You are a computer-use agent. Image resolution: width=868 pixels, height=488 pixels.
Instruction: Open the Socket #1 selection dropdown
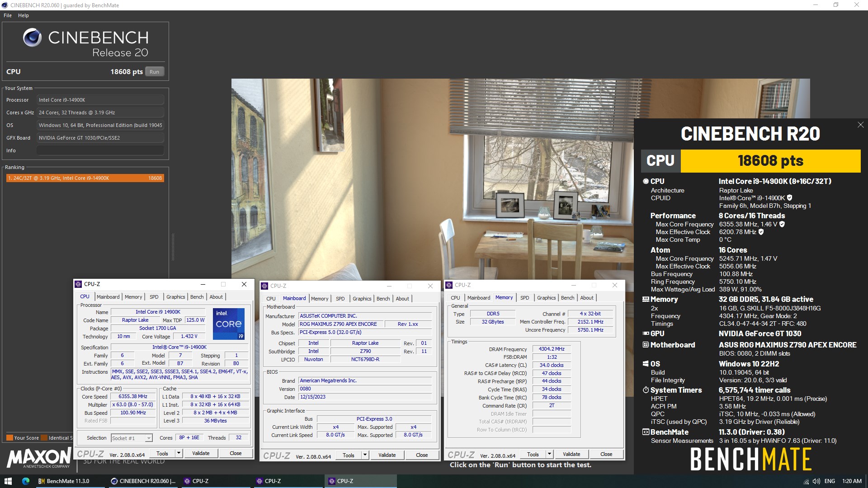pyautogui.click(x=132, y=438)
